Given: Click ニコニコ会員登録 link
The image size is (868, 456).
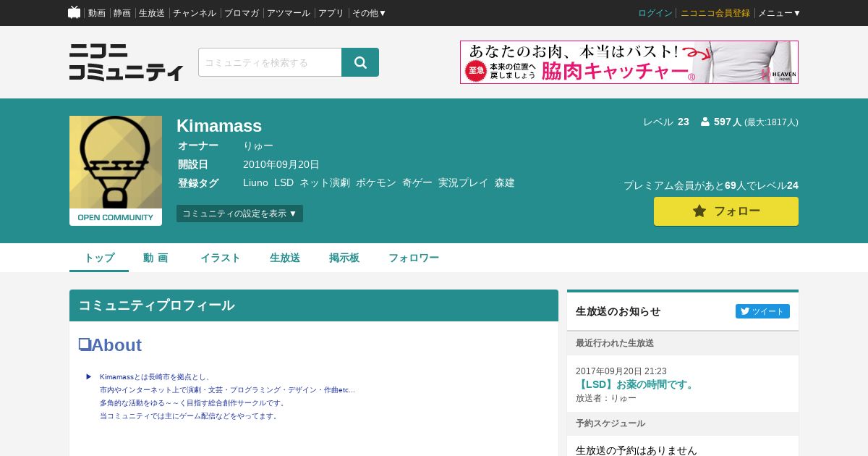Looking at the screenshot, I should 715,13.
